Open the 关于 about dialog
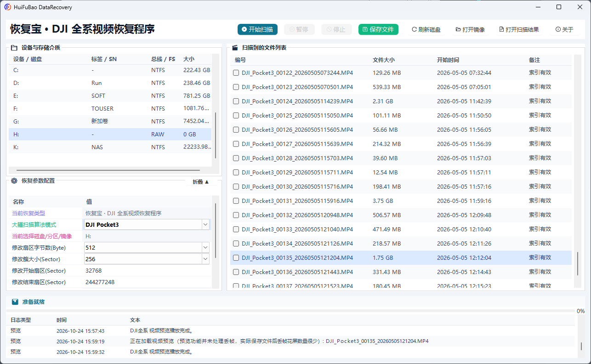591x364 pixels. coord(564,29)
